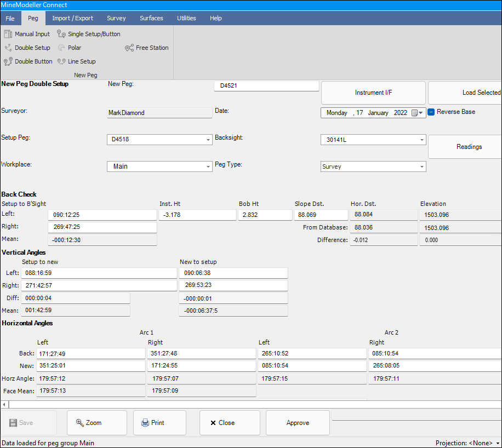Choose the Double Button icon
Image resolution: width=502 pixels, height=448 pixels.
click(8, 61)
